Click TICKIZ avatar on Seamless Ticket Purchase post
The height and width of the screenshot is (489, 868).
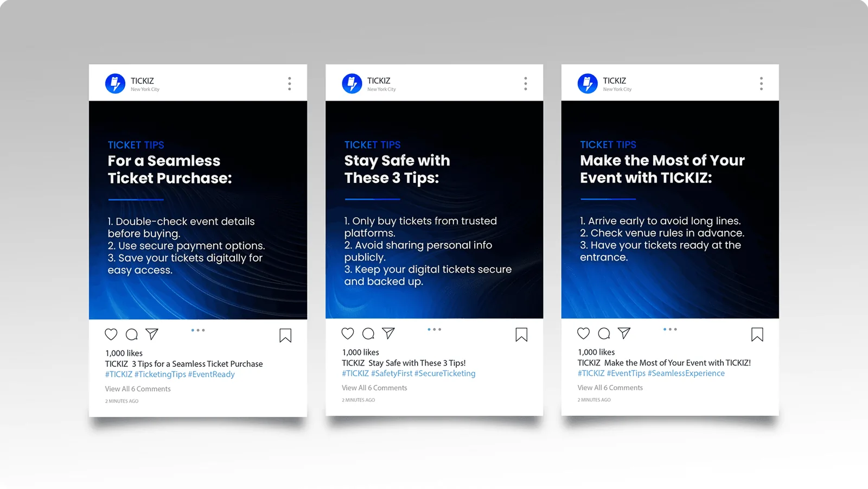115,84
